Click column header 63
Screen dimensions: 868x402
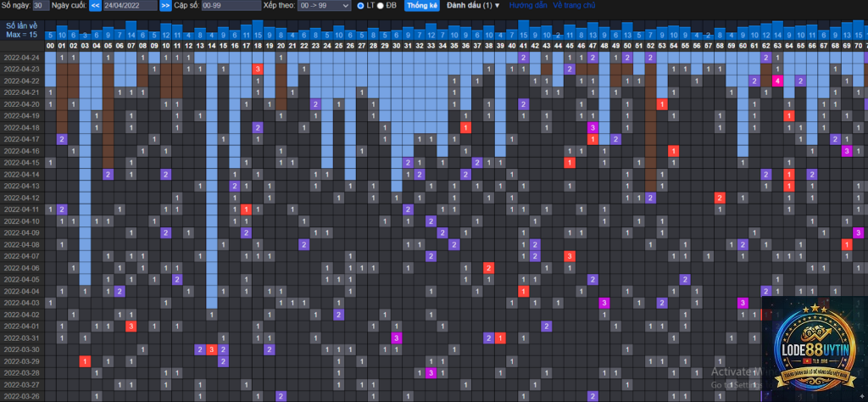(x=777, y=46)
